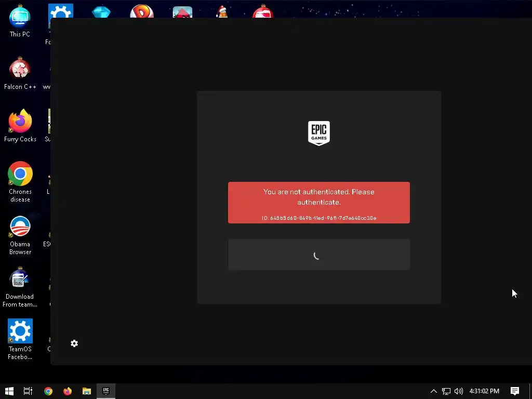The width and height of the screenshot is (532, 399).
Task: Launch Chrome desktop shortcut
Action: click(x=20, y=182)
